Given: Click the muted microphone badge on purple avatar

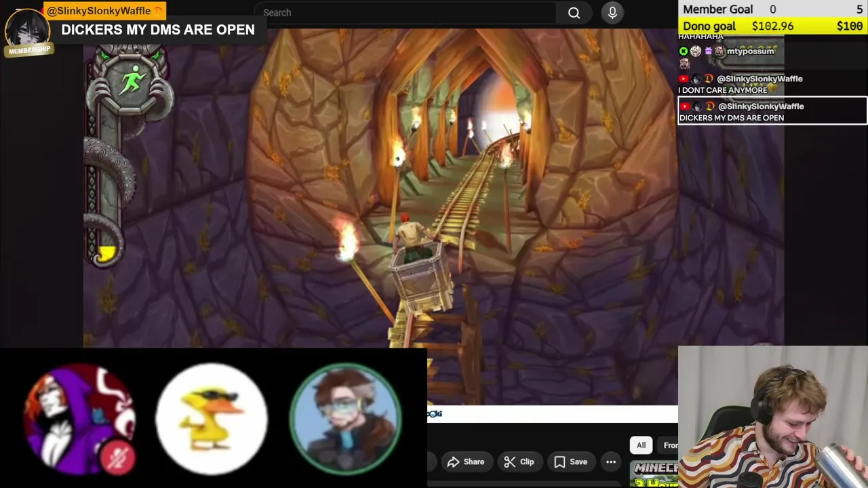Looking at the screenshot, I should pyautogui.click(x=118, y=457).
